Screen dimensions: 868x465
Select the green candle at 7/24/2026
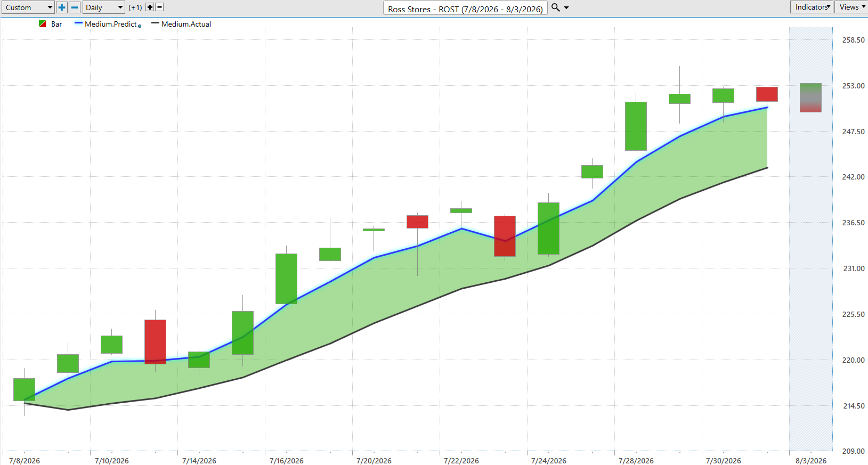pyautogui.click(x=548, y=229)
